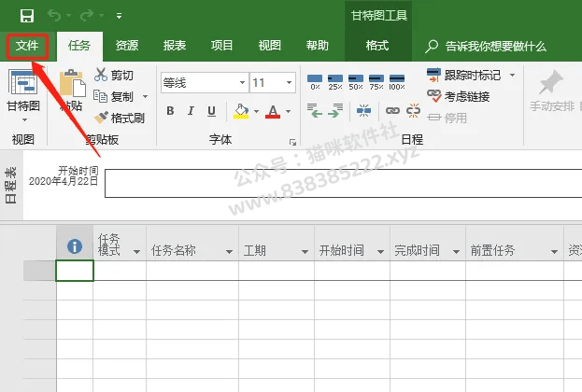582x392 pixels.
Task: Click the 日程表 vertical side label
Action: pyautogui.click(x=11, y=185)
